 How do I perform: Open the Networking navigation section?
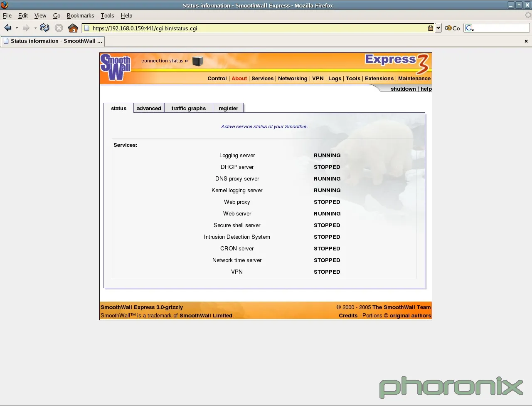(293, 78)
